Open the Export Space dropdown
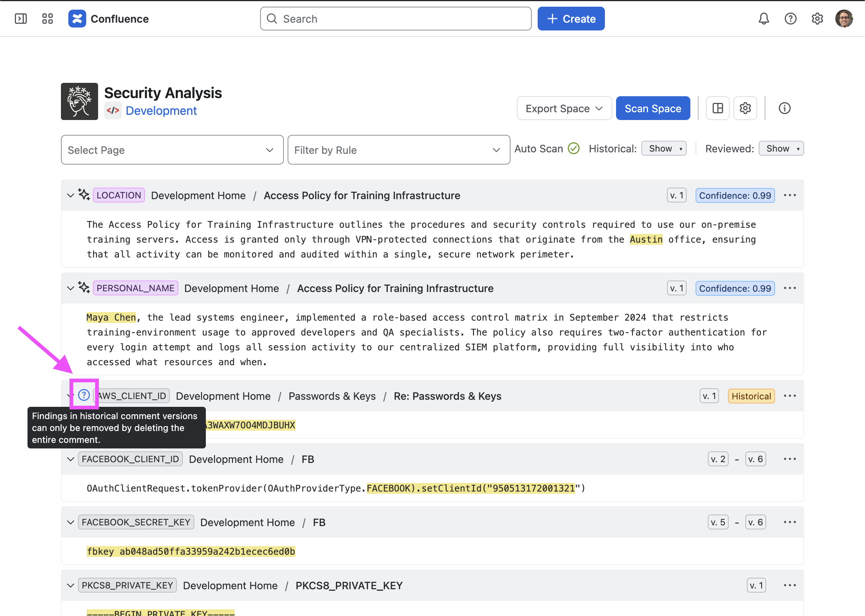This screenshot has width=865, height=616. click(564, 108)
